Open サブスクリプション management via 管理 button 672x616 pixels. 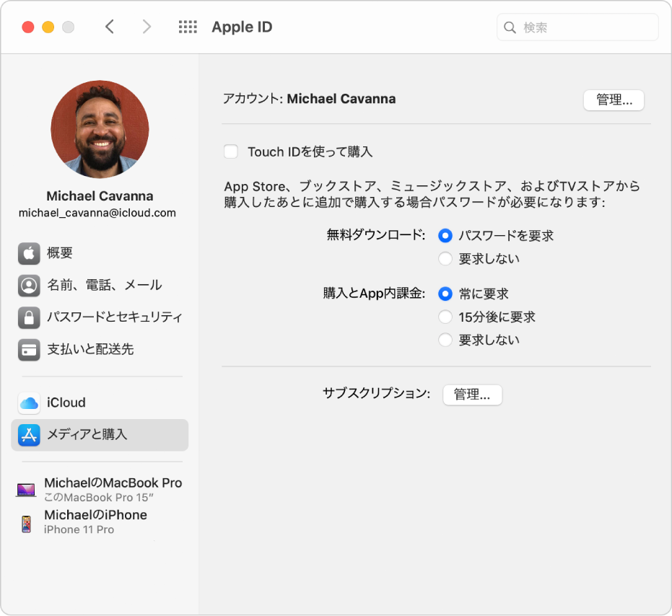coord(472,395)
